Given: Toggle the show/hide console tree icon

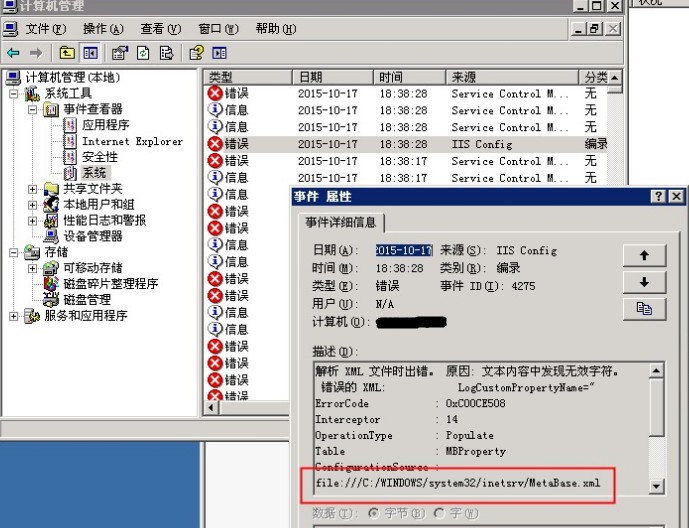Looking at the screenshot, I should coord(90,53).
